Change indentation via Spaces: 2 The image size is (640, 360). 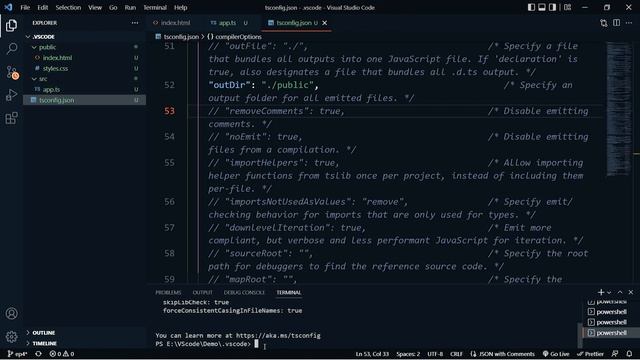pyautogui.click(x=408, y=354)
